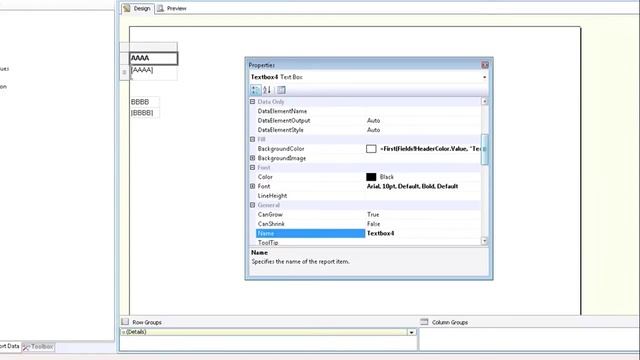
Task: Switch to the Report Data tab
Action: pyautogui.click(x=9, y=346)
